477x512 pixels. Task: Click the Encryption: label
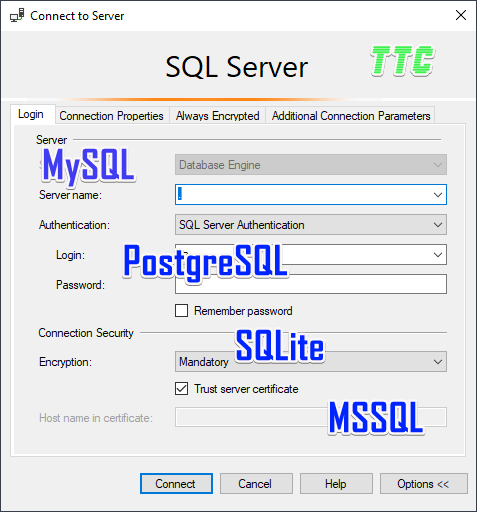(65, 362)
